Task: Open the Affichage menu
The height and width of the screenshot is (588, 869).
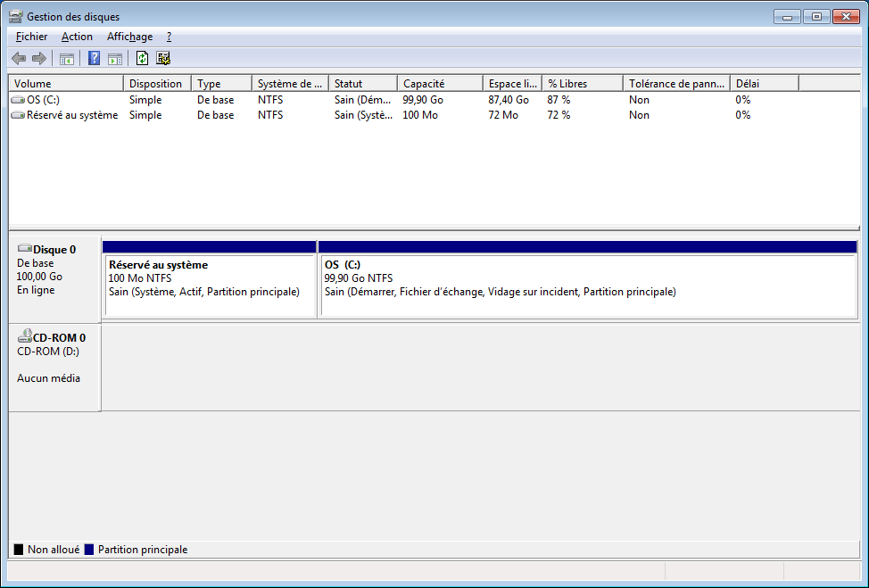Action: click(x=129, y=37)
